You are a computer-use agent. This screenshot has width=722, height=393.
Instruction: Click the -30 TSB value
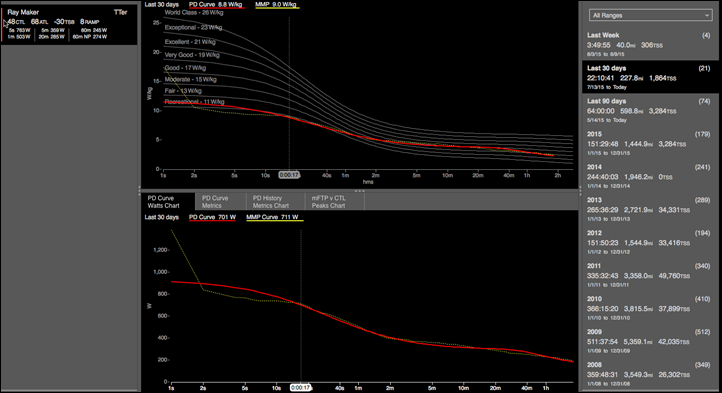click(x=64, y=22)
